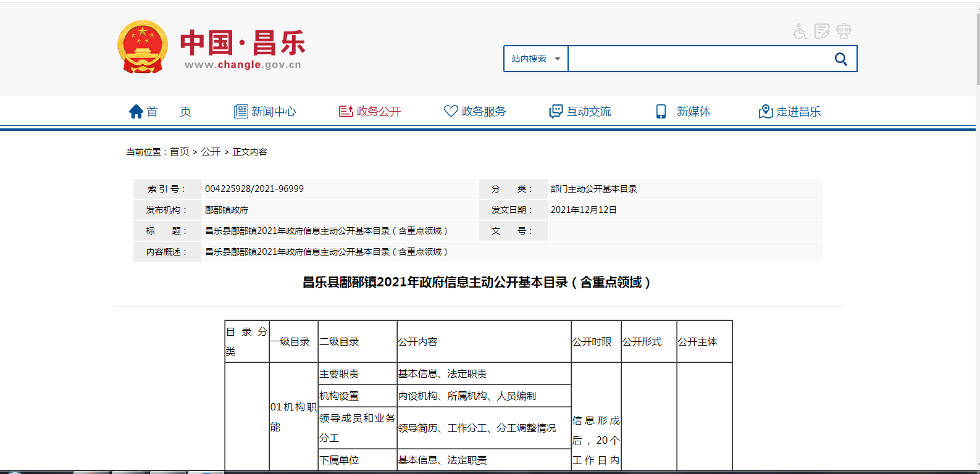Click the wheelchair accessibility icon
This screenshot has width=980, height=474.
800,31
